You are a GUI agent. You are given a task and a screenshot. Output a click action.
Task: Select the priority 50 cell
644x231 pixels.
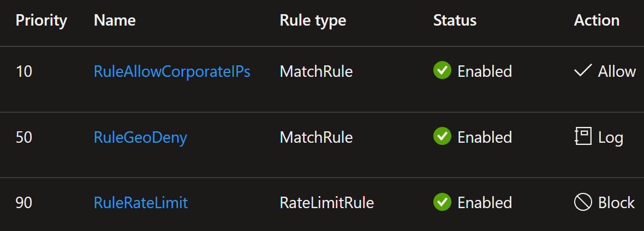(24, 137)
